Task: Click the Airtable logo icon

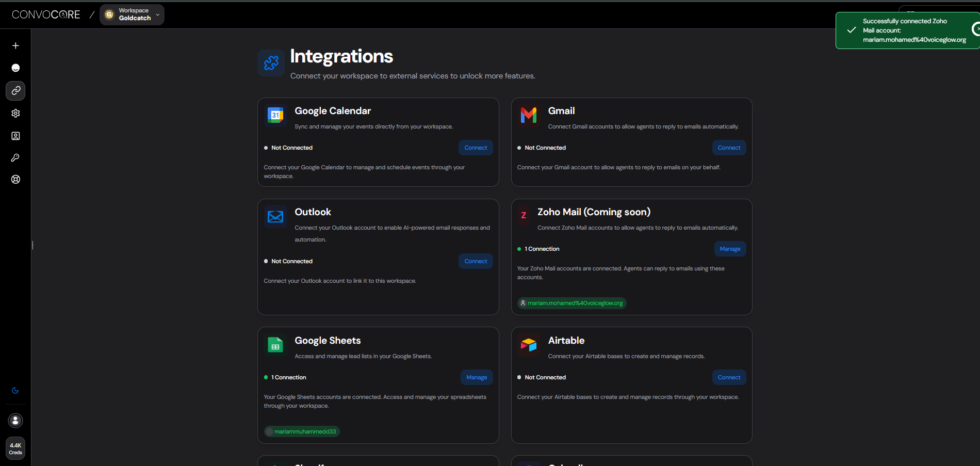Action: click(529, 345)
